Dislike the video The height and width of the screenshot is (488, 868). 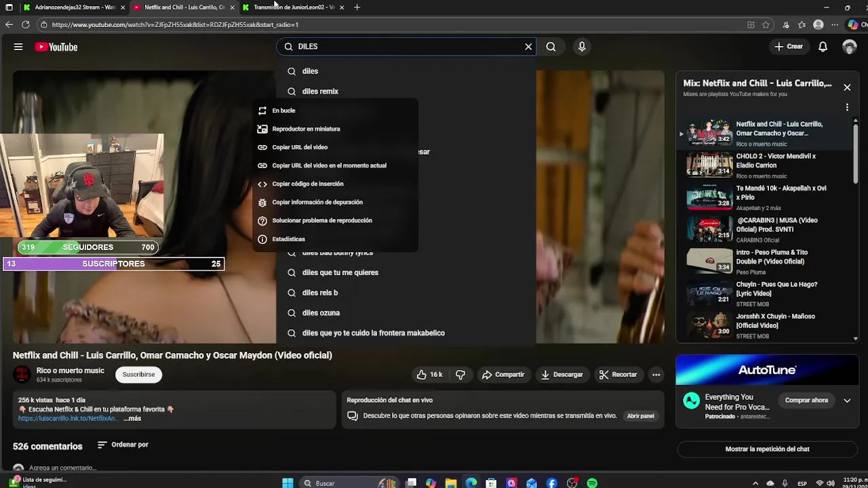pos(460,374)
